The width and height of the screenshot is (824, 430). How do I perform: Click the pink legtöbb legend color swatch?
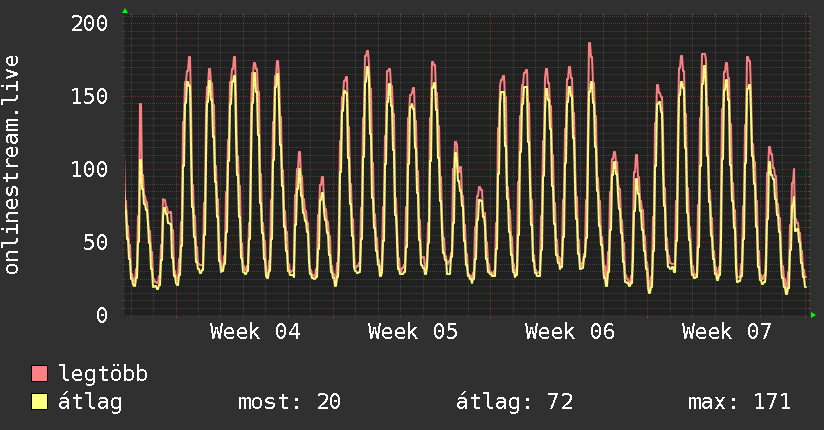click(39, 373)
